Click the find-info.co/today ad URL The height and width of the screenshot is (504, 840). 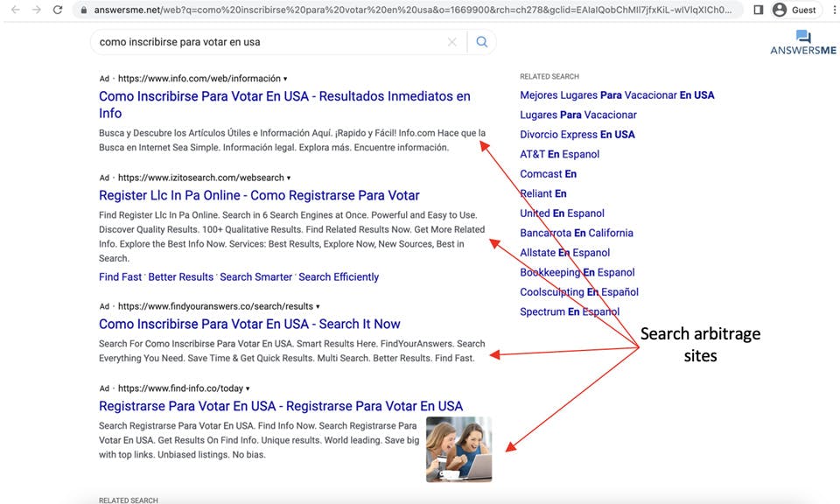pos(180,388)
